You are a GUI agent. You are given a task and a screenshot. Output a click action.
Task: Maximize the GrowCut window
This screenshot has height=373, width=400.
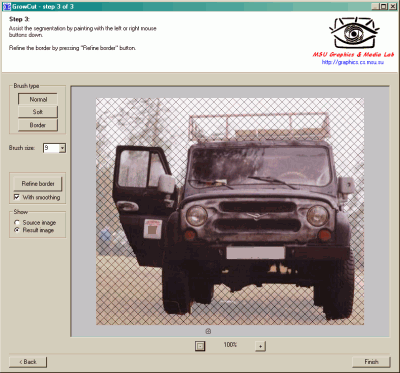[x=384, y=6]
